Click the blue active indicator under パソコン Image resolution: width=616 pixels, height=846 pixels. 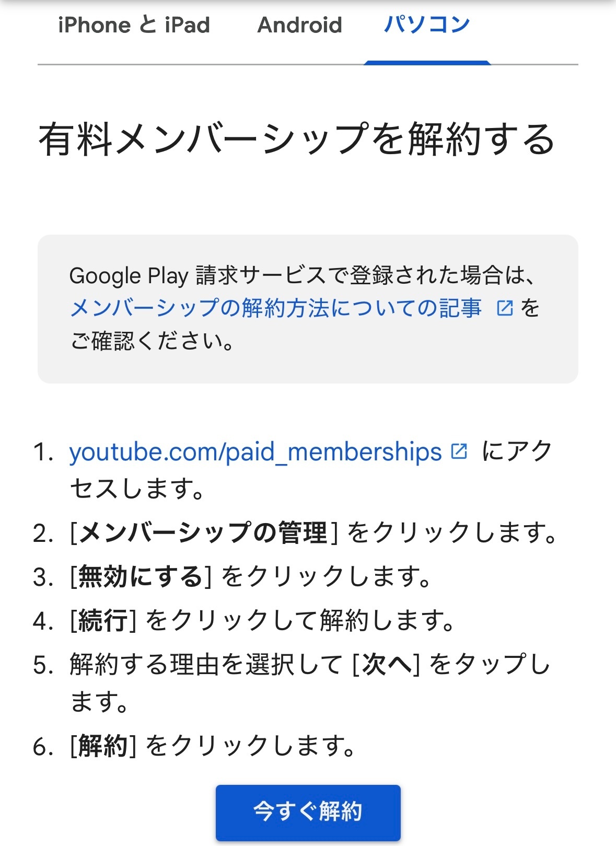pyautogui.click(x=427, y=63)
